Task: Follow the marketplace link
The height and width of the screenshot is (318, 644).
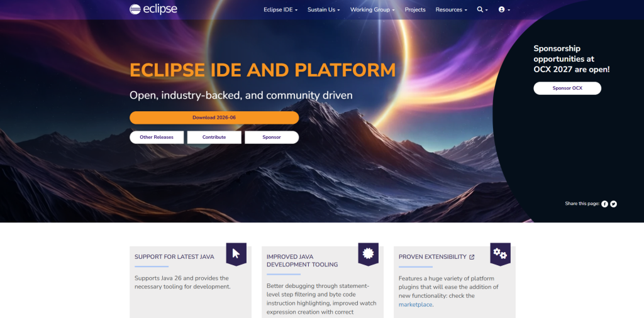Action: click(415, 305)
